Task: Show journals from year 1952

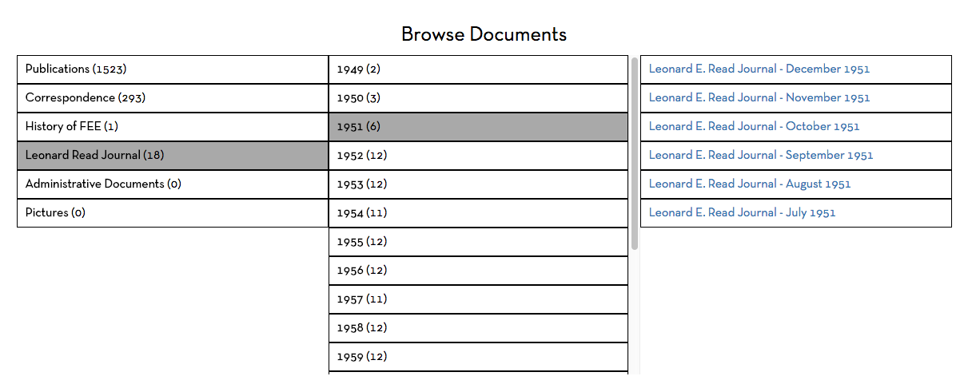Action: point(361,156)
